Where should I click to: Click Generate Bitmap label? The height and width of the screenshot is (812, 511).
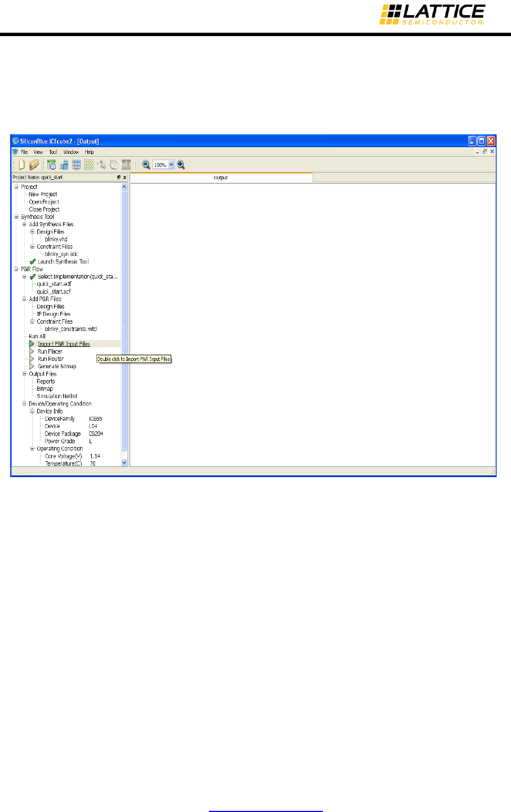pos(57,367)
